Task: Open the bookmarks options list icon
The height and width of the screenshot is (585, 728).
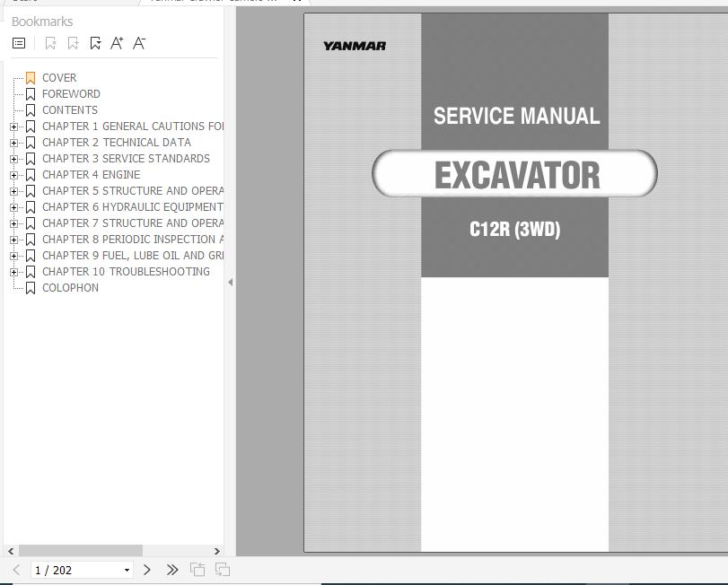Action: (19, 43)
